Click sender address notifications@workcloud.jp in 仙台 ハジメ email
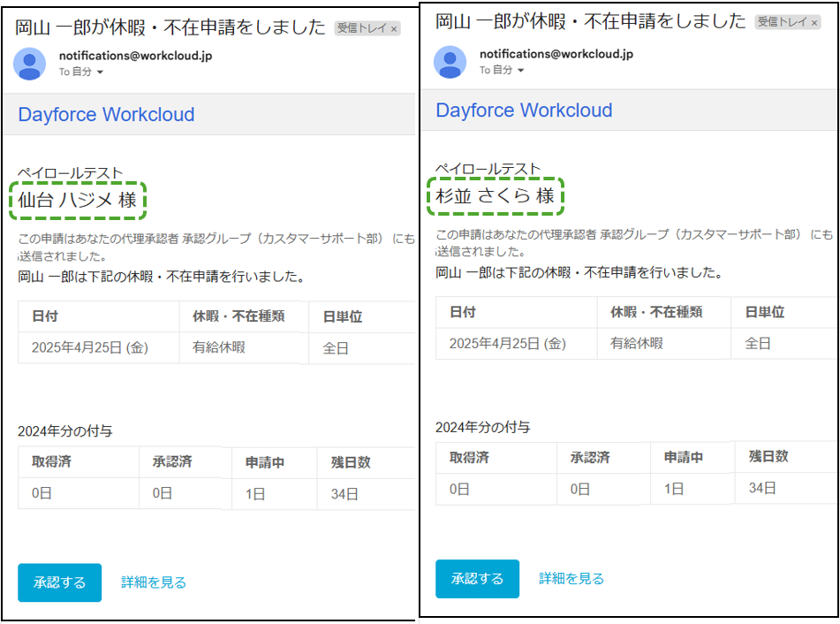 coord(135,56)
